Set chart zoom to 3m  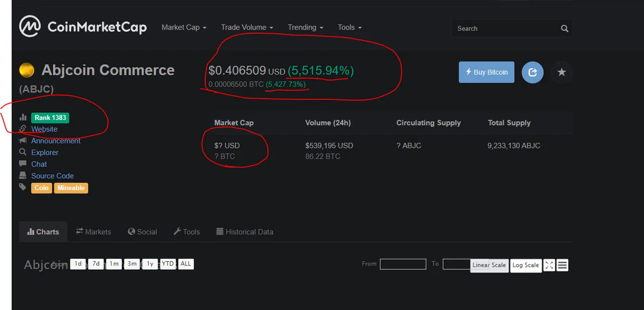tap(132, 264)
